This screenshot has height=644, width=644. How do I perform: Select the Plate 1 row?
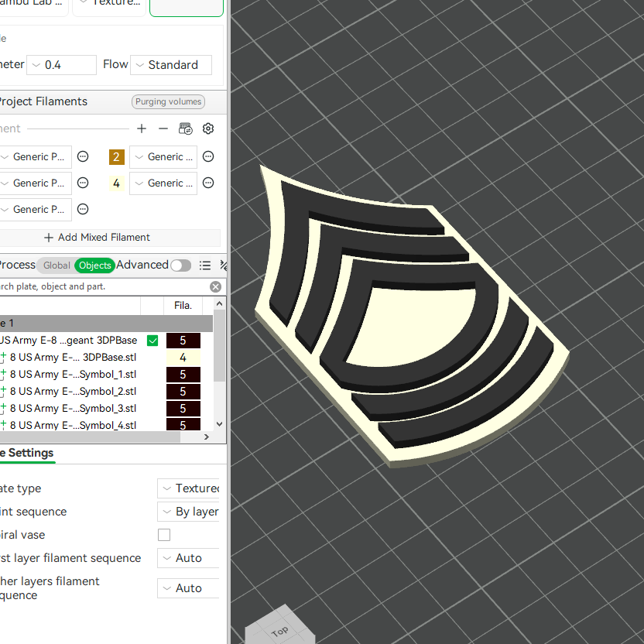(106, 324)
